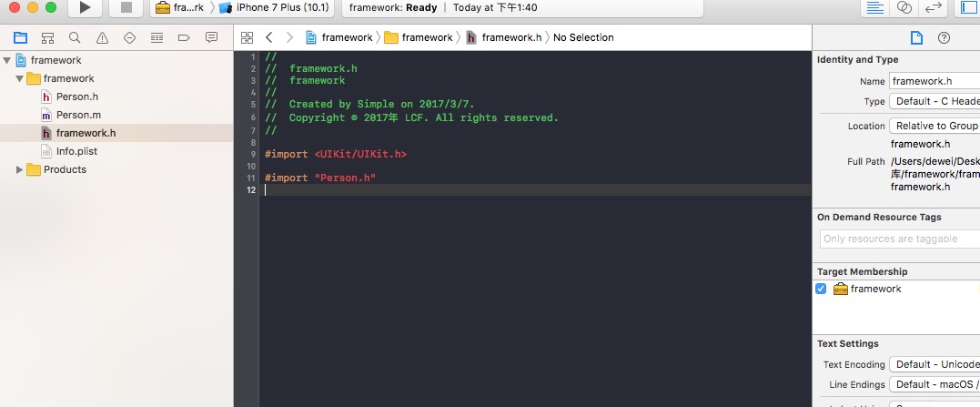Click the framework: Ready status display
This screenshot has width=980, height=407.
pos(522,7)
